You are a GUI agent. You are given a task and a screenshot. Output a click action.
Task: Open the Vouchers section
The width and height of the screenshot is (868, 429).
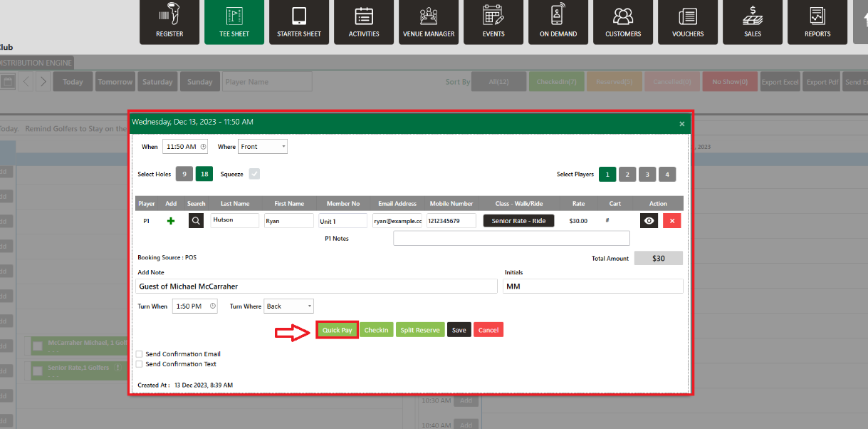[x=688, y=22]
